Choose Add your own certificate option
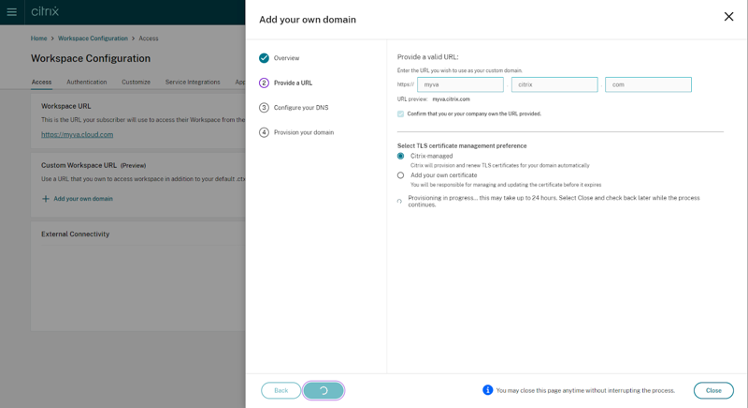This screenshot has height=408, width=748. pyautogui.click(x=401, y=176)
